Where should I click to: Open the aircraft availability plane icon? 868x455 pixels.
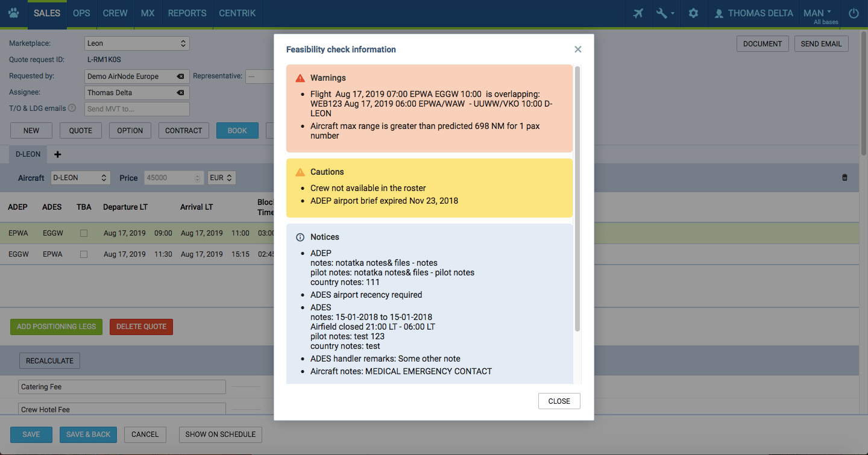[x=637, y=13]
